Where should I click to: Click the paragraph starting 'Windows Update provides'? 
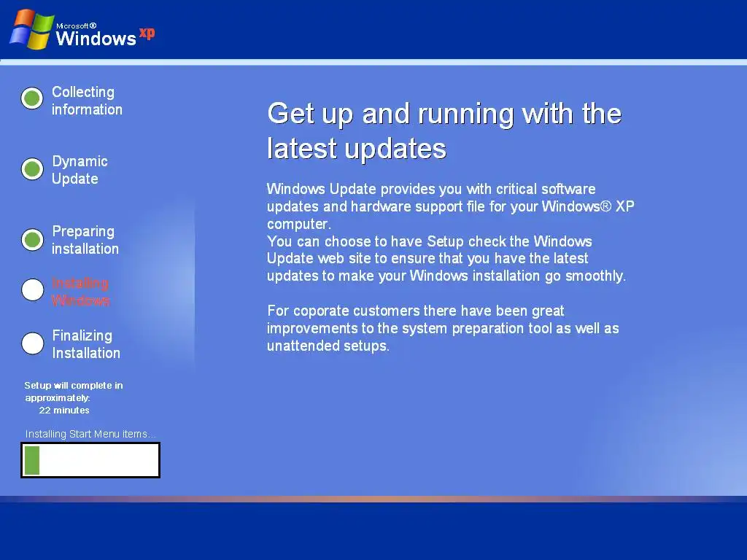[x=450, y=206]
